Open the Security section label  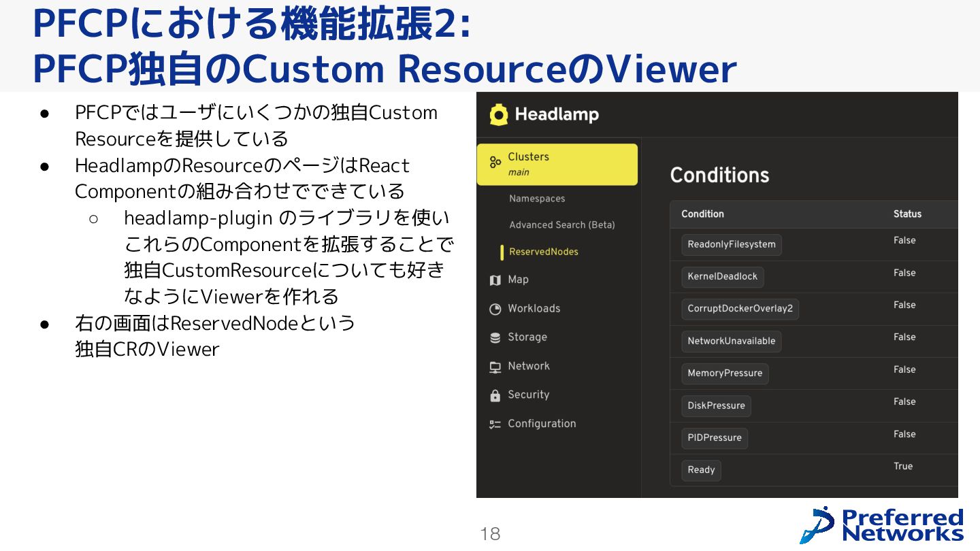coord(529,395)
